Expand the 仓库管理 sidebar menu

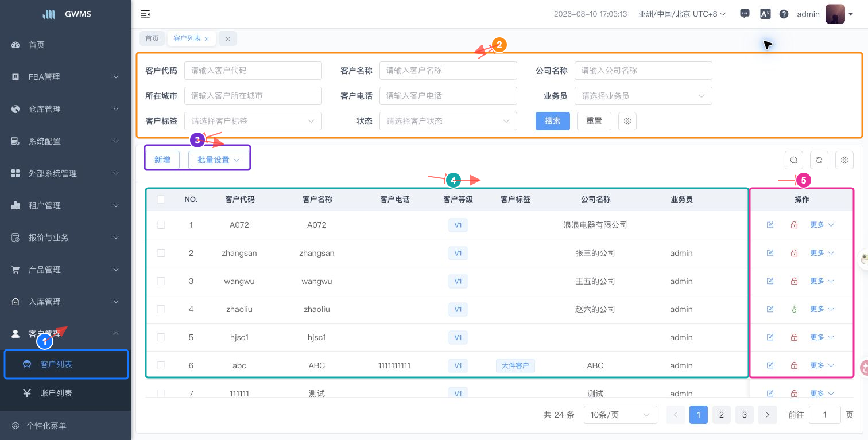[65, 109]
